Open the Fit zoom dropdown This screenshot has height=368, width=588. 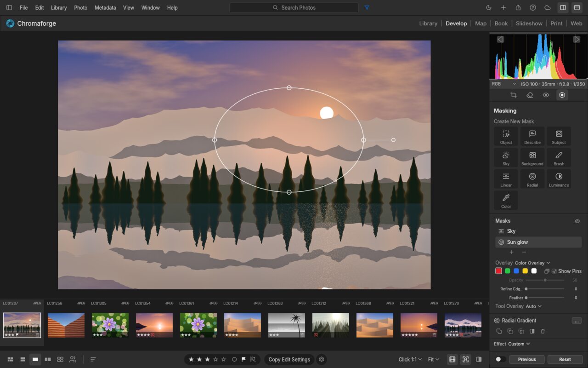[433, 359]
